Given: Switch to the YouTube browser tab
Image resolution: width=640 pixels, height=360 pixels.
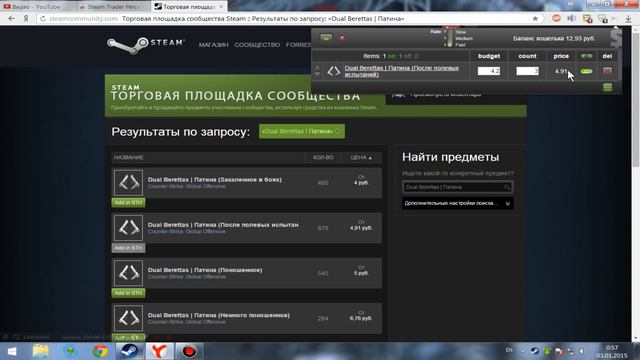Looking at the screenshot, I should (x=37, y=7).
